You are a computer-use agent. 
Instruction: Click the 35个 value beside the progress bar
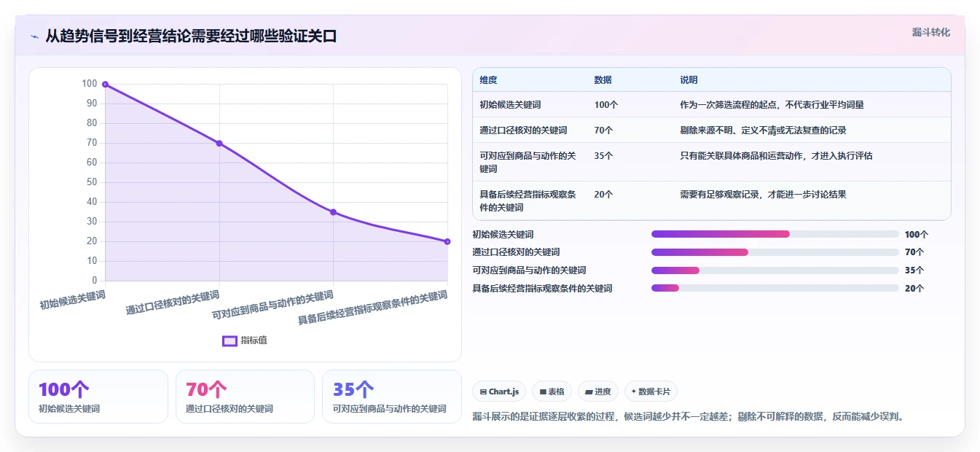(914, 270)
